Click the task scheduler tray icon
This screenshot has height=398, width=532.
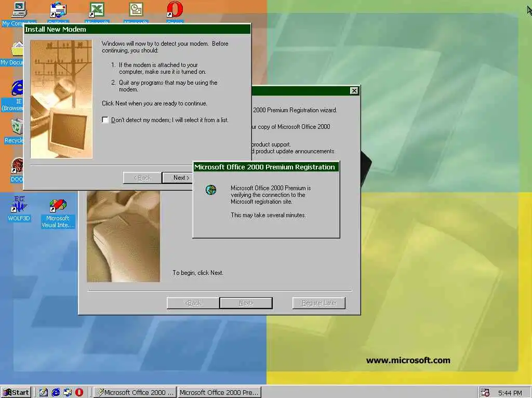(485, 392)
